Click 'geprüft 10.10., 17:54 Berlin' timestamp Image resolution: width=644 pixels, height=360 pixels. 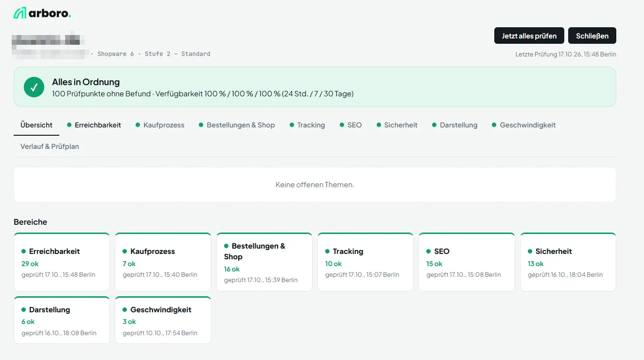(160, 333)
